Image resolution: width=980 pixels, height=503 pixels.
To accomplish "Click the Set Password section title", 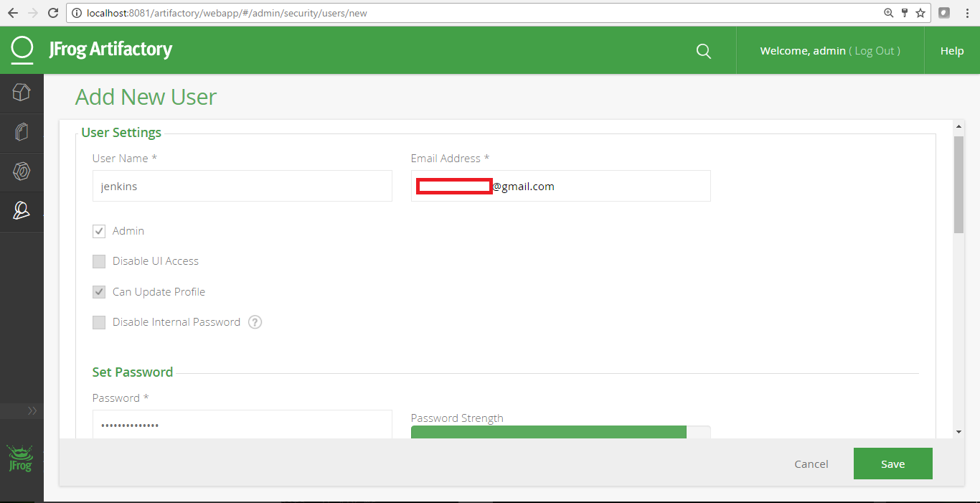I will [x=133, y=372].
